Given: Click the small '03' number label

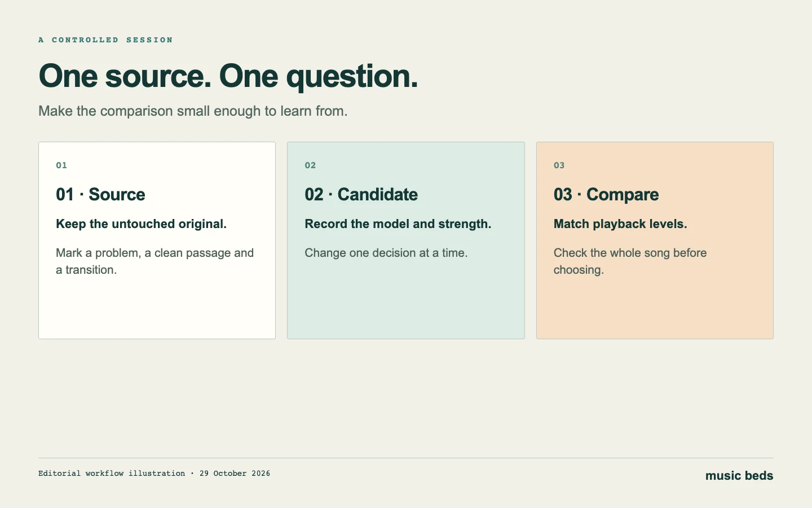Looking at the screenshot, I should [559, 165].
